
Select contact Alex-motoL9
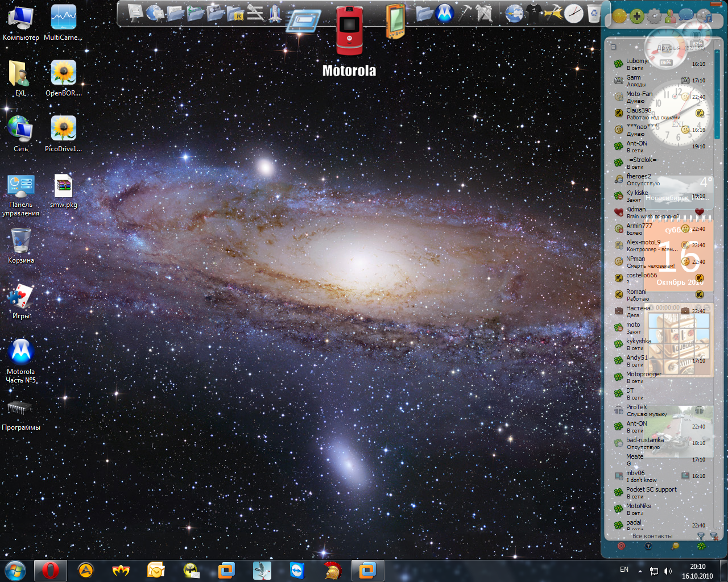660,246
